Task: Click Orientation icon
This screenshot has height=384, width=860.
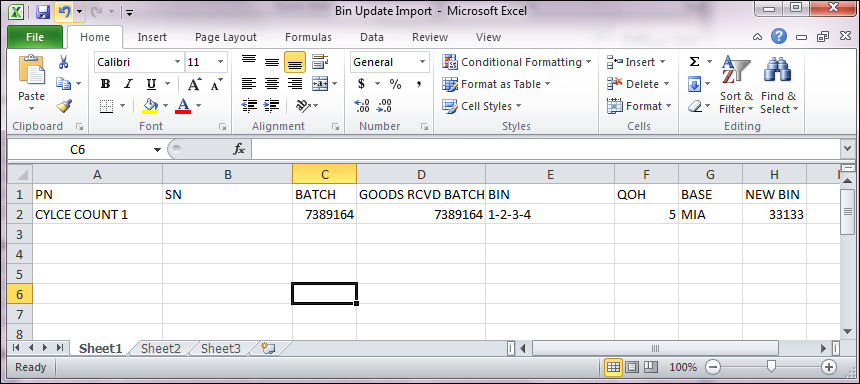Action: click(303, 106)
